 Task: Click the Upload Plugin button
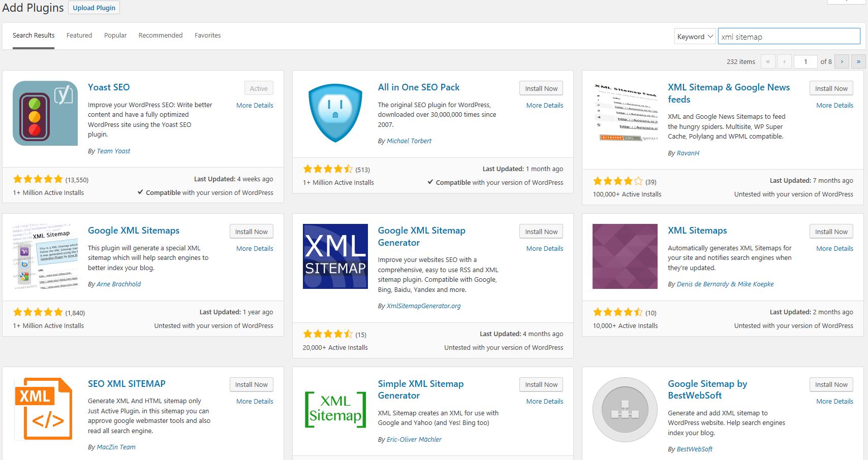point(94,8)
